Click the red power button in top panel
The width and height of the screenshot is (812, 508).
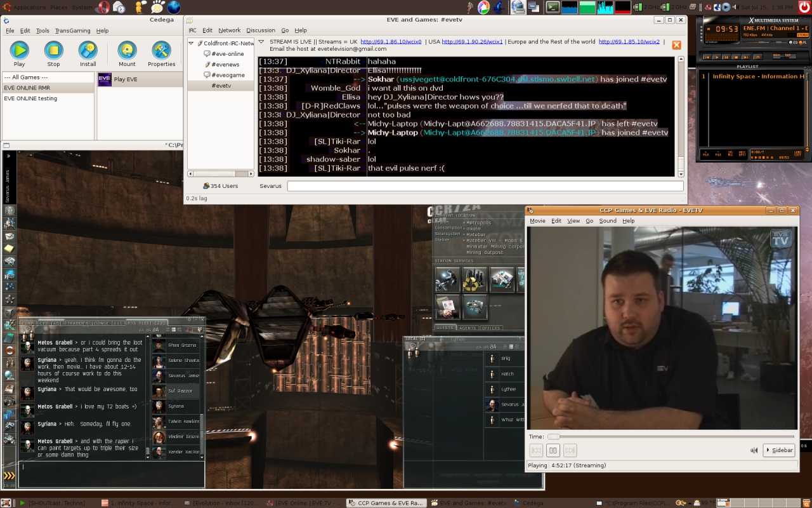[804, 7]
